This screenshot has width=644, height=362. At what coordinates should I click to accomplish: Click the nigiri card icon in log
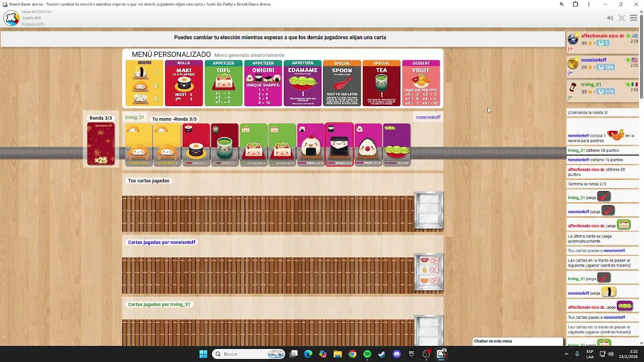tap(609, 292)
